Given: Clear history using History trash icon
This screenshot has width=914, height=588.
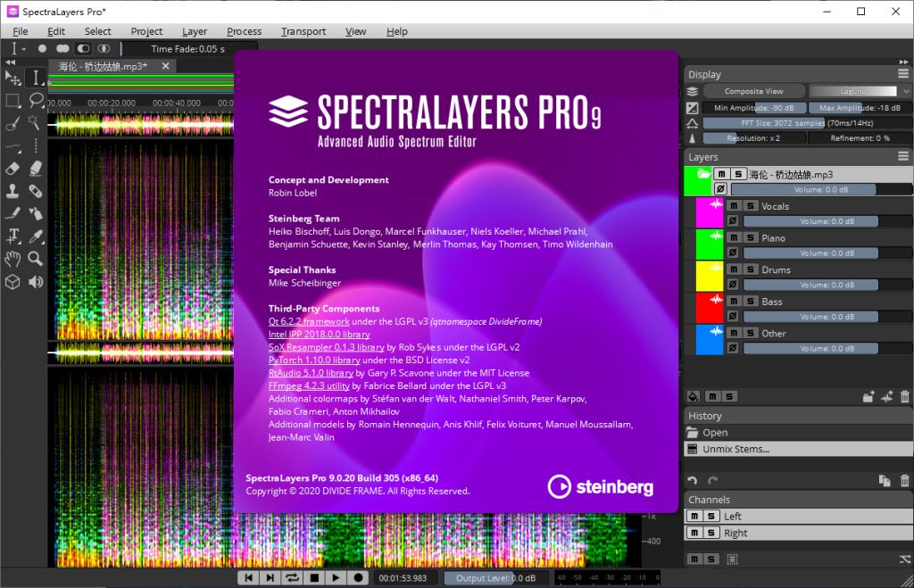Looking at the screenshot, I should [x=905, y=481].
